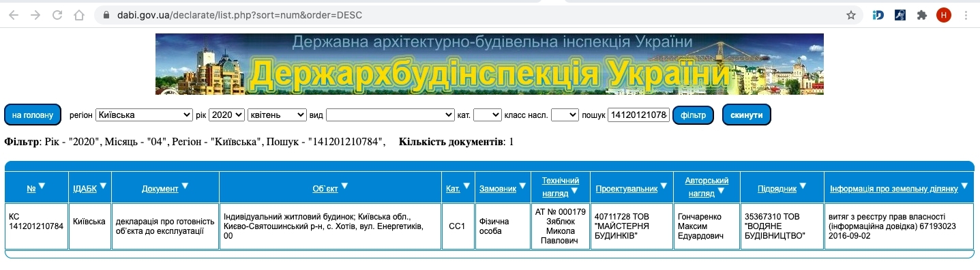Select ТОВ МАЙСТЕРНЯ БУДИНКІВ cell
The image size is (980, 270).
tap(632, 226)
